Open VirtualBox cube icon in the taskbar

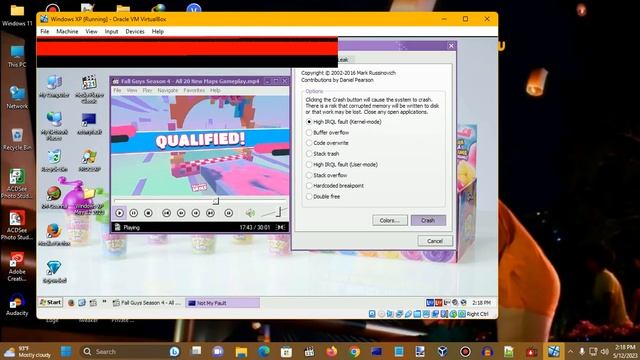click(442, 351)
